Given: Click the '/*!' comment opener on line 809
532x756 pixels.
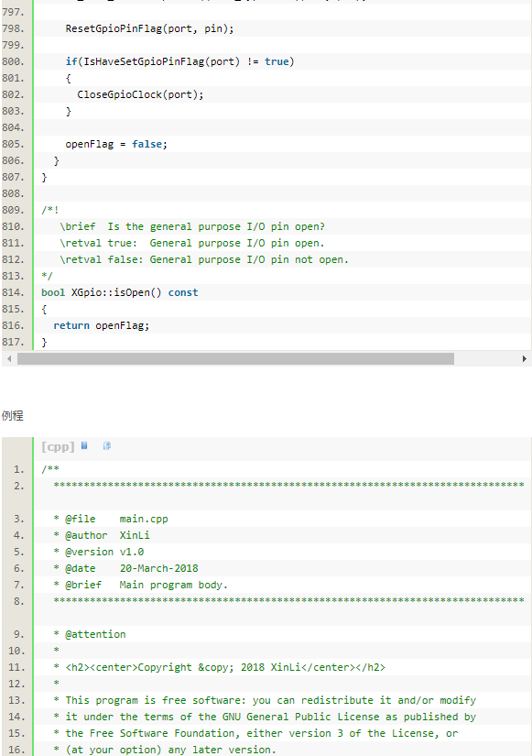Looking at the screenshot, I should click(x=50, y=210).
